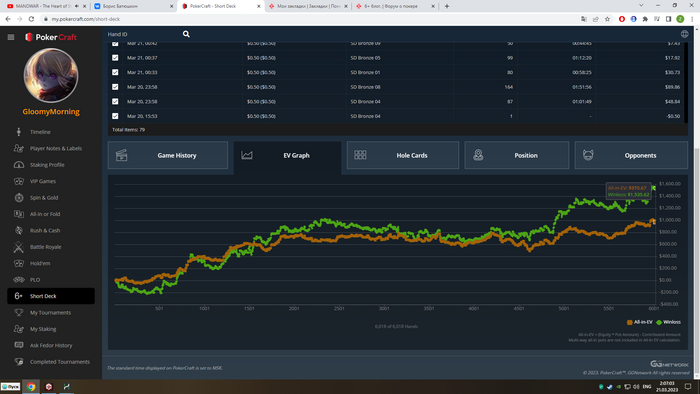
Task: Click the ENG language indicator in tray
Action: point(647,386)
